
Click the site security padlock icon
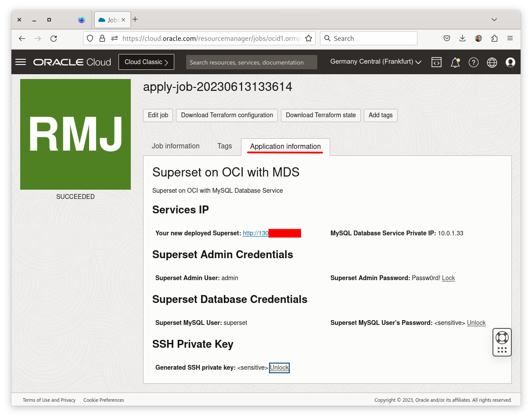click(102, 38)
